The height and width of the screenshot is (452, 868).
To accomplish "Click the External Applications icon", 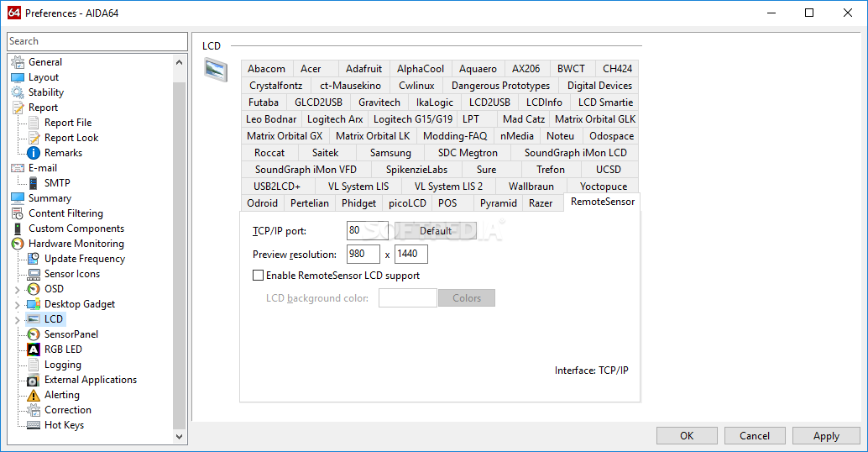I will click(x=34, y=380).
